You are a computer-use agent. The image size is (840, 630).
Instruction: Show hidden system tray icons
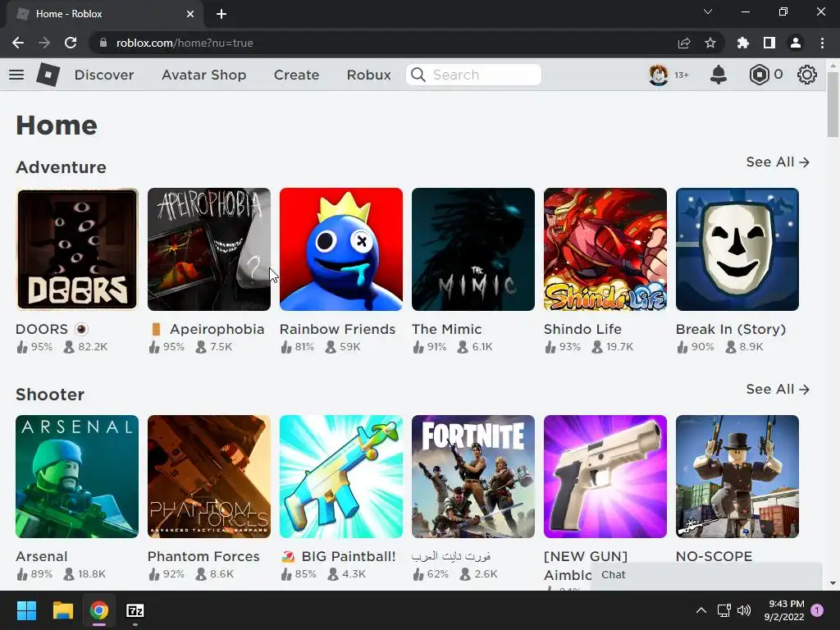[701, 610]
